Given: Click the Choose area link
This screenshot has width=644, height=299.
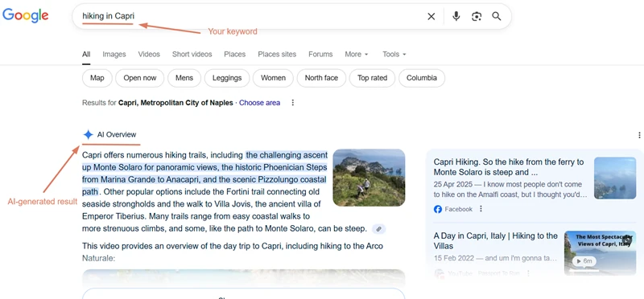Looking at the screenshot, I should tap(259, 103).
